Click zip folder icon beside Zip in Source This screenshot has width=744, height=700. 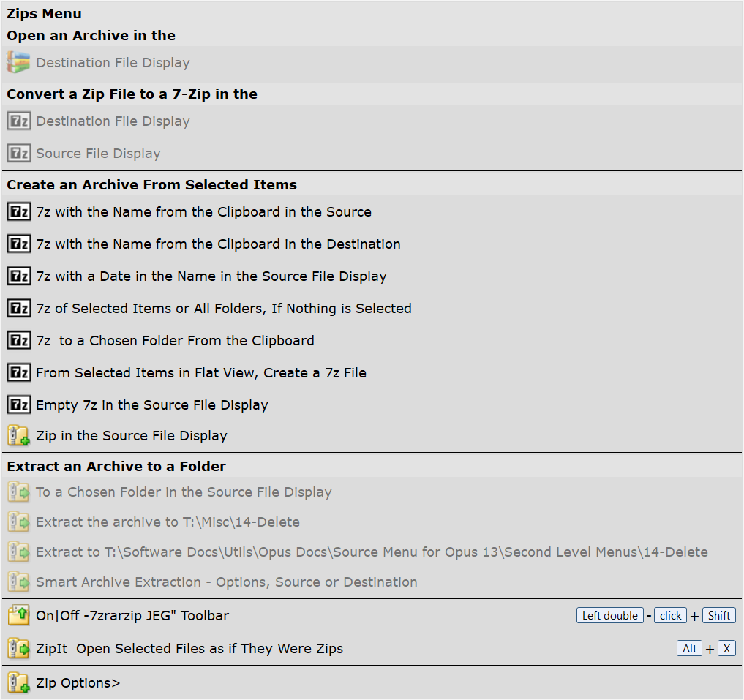(x=18, y=436)
